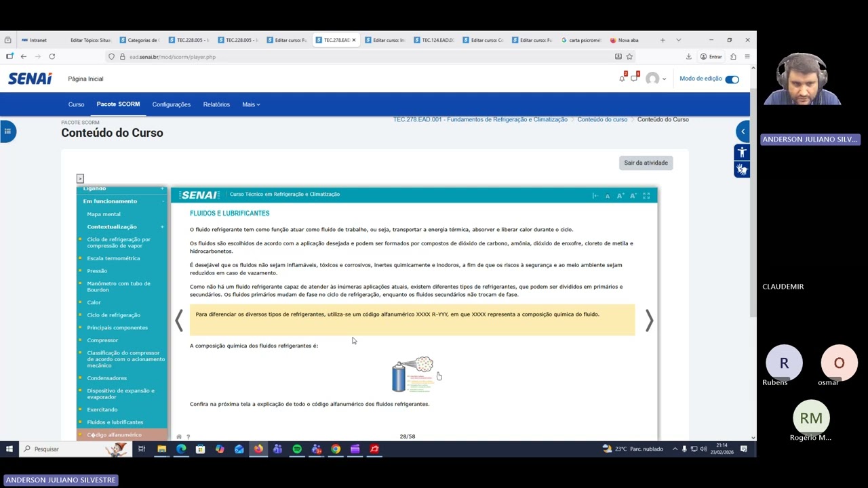
Task: Open the Relatórios tab
Action: 216,104
